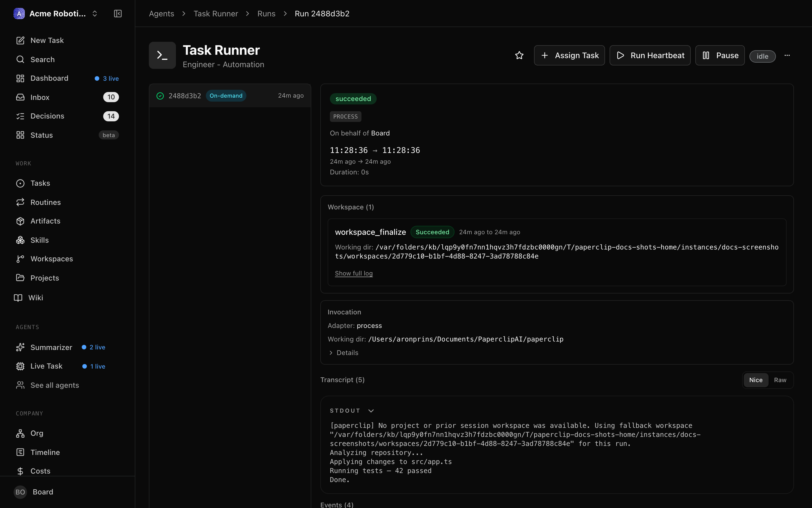Open New Task from the sidebar

pos(67,40)
